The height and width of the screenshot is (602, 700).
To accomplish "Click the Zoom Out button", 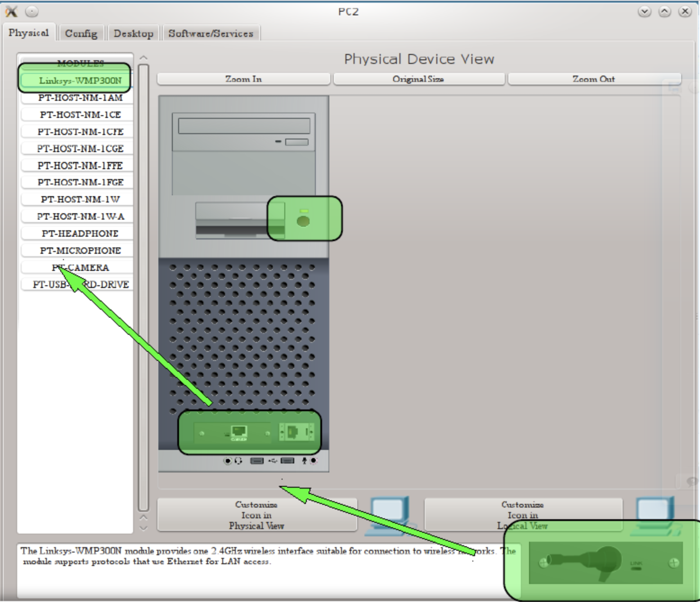I will pos(594,79).
